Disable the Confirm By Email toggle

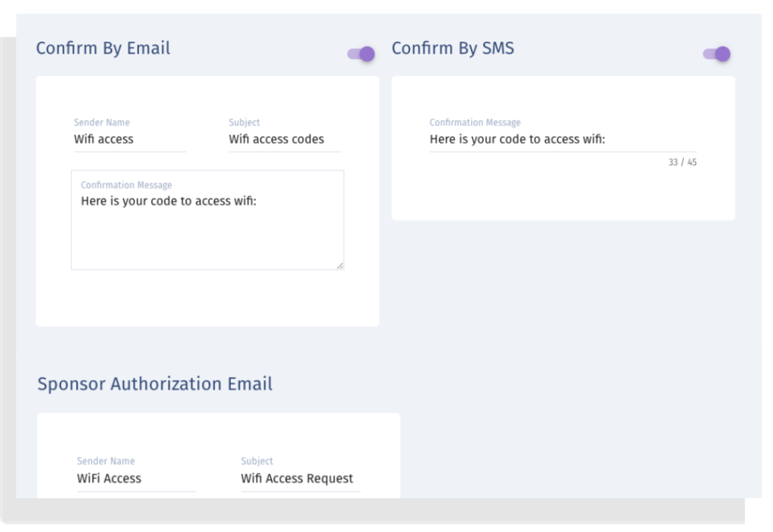(x=360, y=53)
